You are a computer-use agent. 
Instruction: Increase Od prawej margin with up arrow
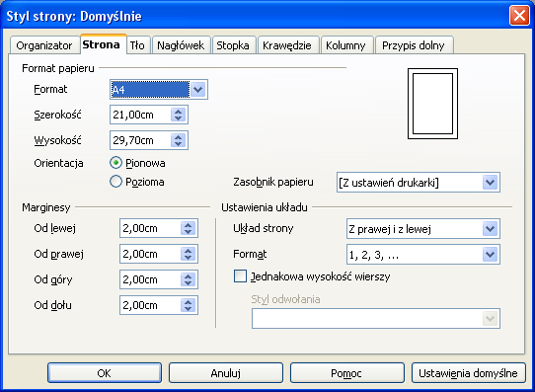tap(188, 251)
